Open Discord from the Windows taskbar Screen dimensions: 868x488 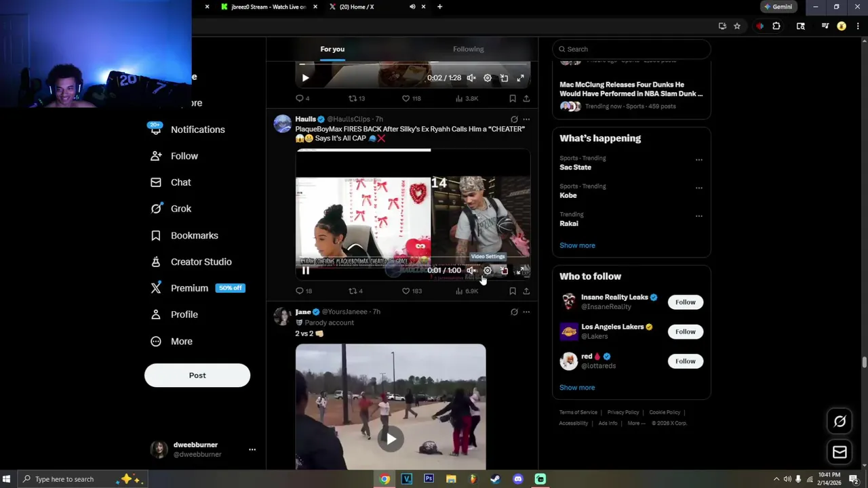click(518, 479)
